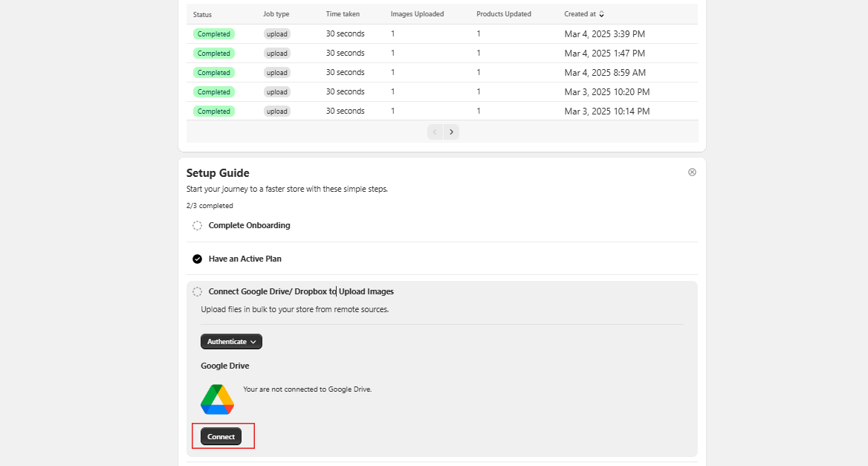
Task: Dismiss the Setup Guide card
Action: coord(692,172)
